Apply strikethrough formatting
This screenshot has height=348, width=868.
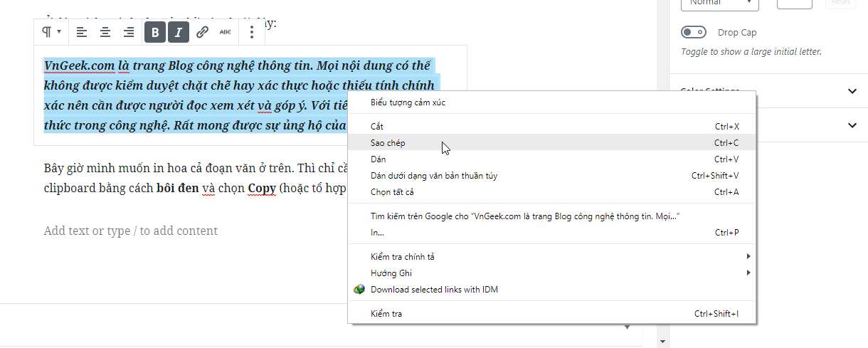[x=226, y=32]
